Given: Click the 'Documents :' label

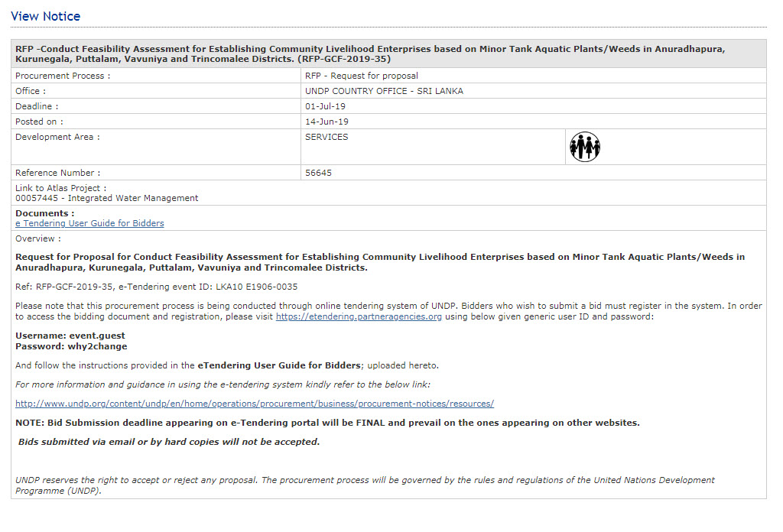Looking at the screenshot, I should point(45,213).
